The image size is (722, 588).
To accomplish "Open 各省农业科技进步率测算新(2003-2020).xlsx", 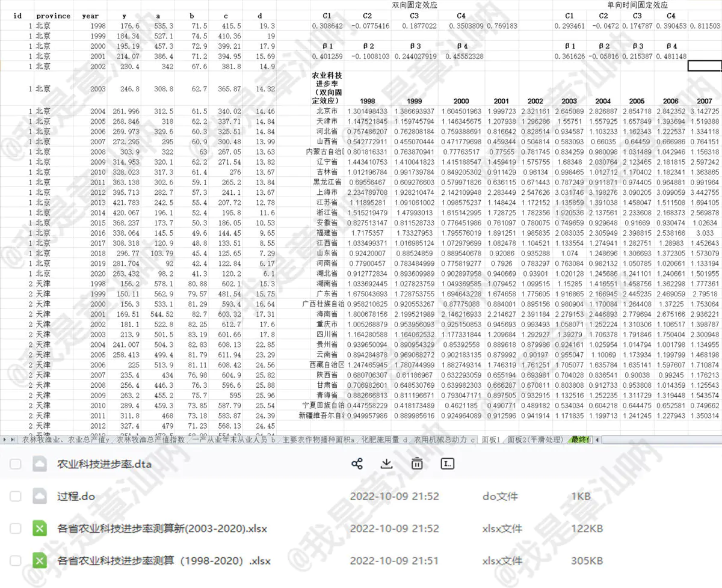I will (162, 528).
